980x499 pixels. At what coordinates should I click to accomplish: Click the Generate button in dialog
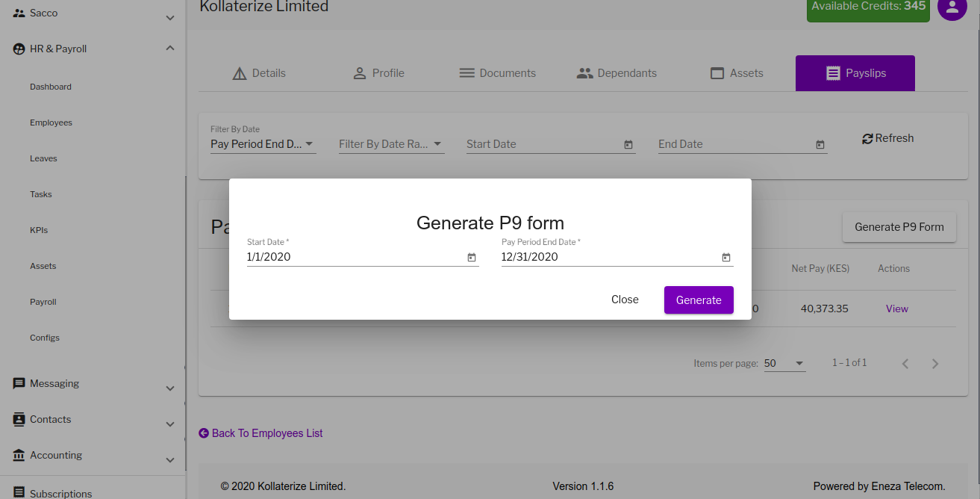tap(699, 300)
